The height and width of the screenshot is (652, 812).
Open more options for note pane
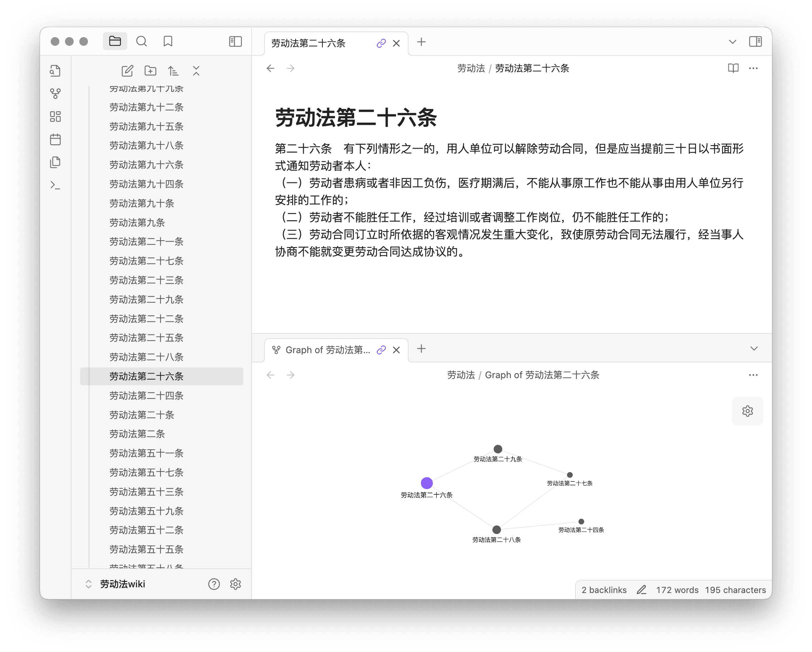[753, 68]
